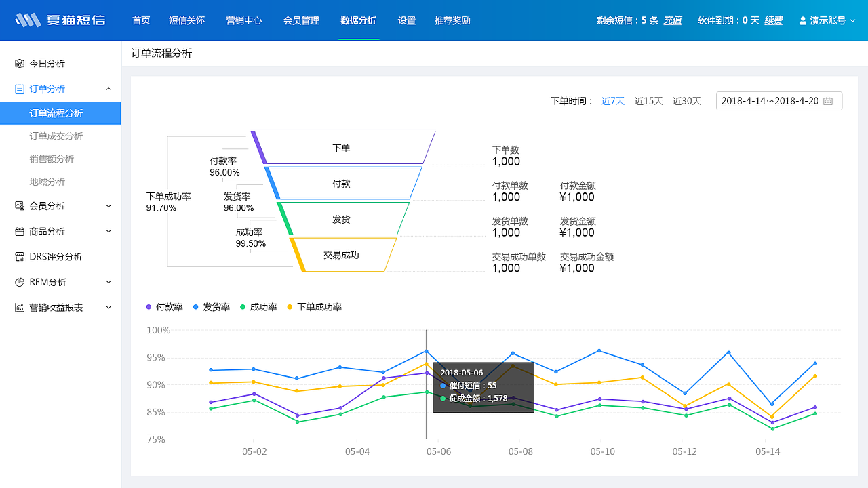Select the 会员分析 members icon
The width and height of the screenshot is (868, 488).
pos(20,205)
